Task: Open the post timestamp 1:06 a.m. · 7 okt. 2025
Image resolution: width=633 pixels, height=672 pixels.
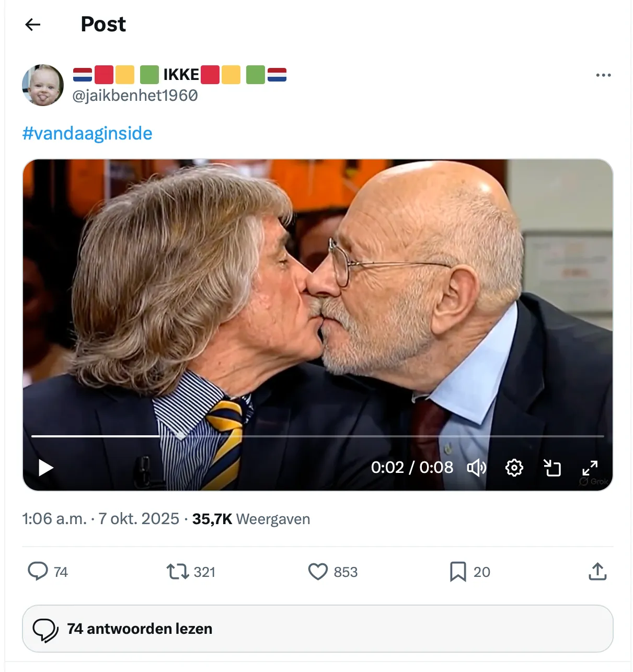Action: pos(100,519)
